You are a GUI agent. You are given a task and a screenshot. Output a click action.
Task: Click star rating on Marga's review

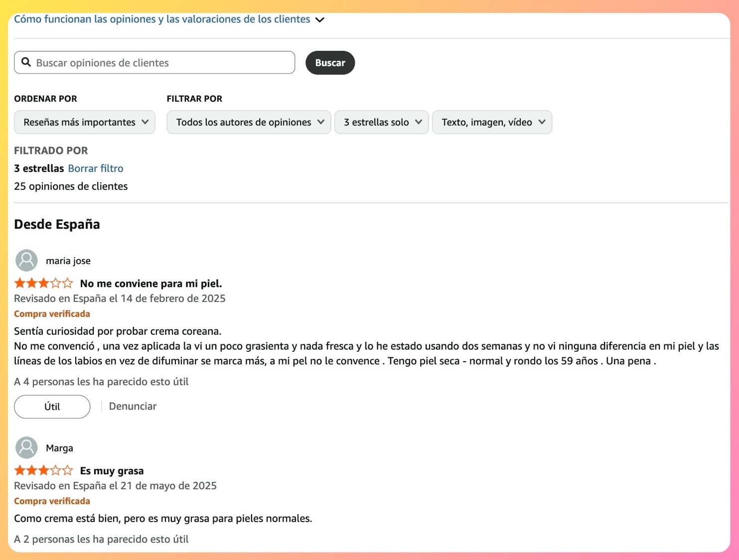pyautogui.click(x=43, y=471)
